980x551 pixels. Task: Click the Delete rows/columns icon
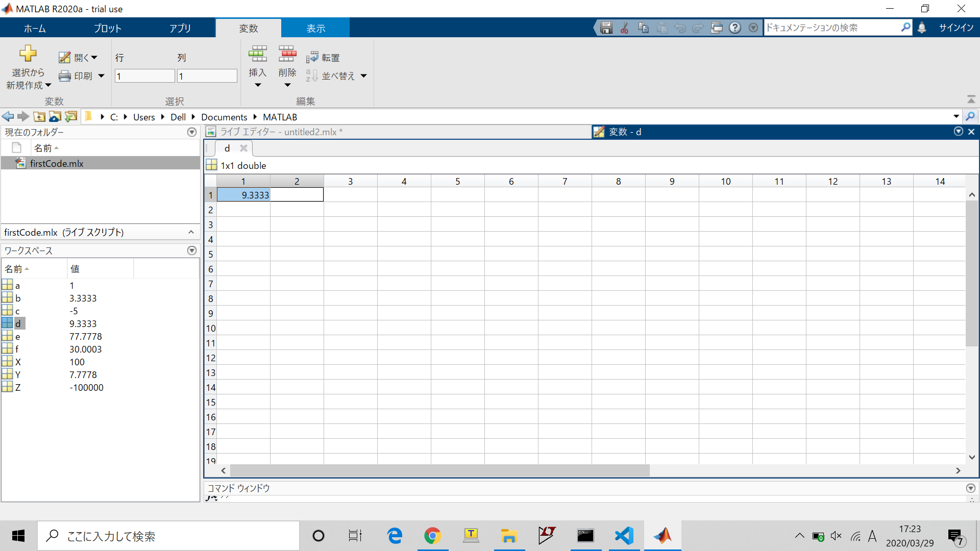pos(287,54)
